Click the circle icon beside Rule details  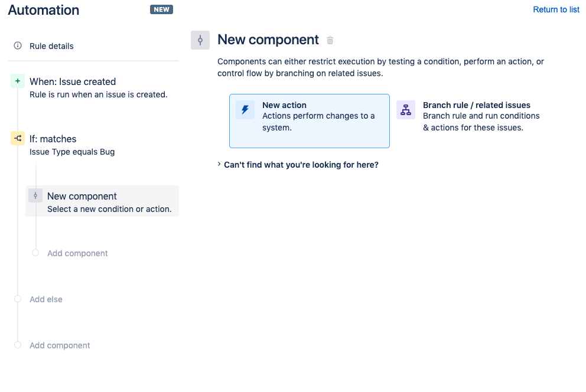pos(17,45)
